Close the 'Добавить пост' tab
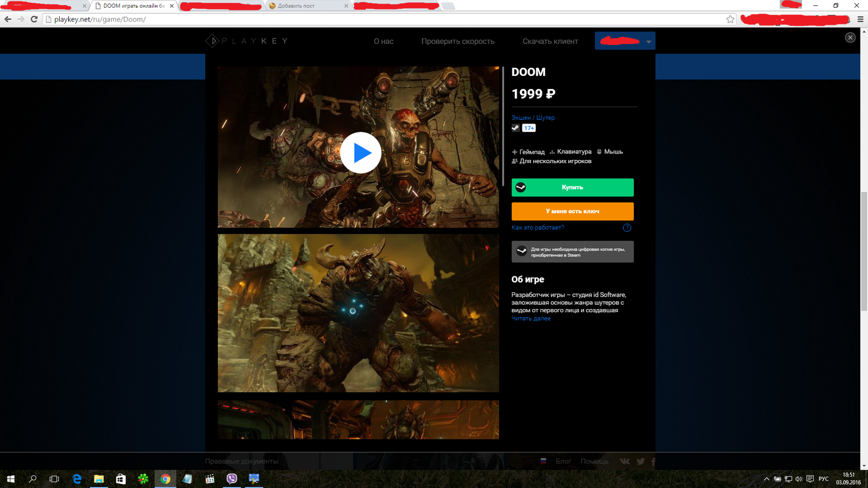 click(346, 6)
